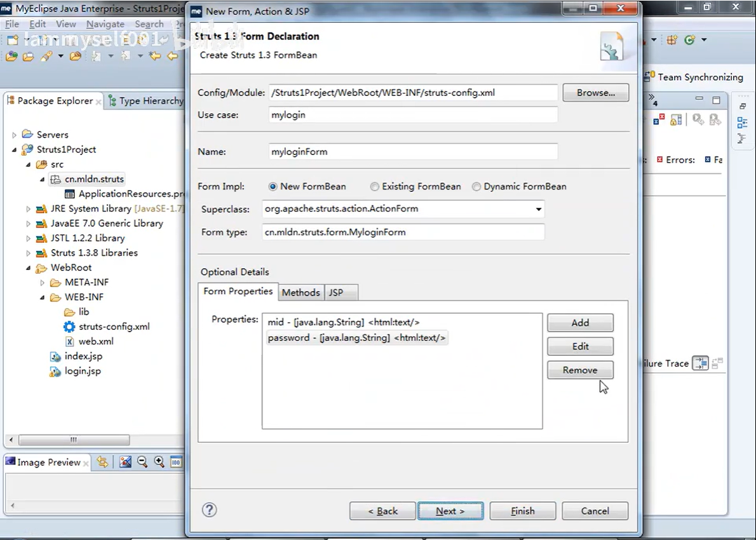
Task: Open the new wizard toolbar icon
Action: point(13,40)
